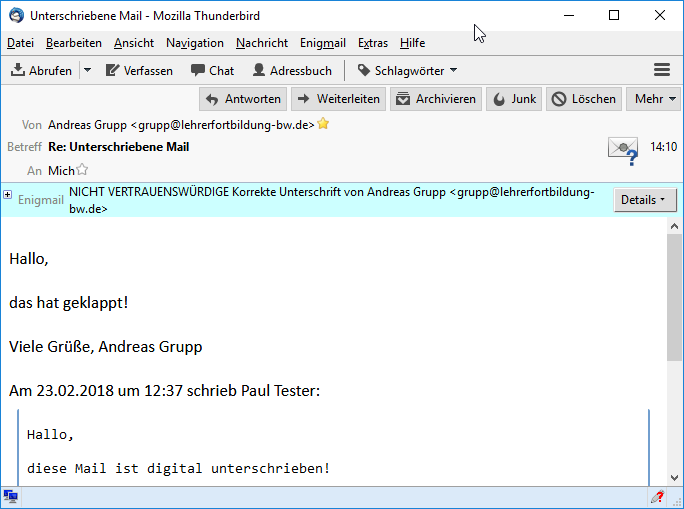Image resolution: width=684 pixels, height=509 pixels.
Task: Click the Abrufen get-messages button
Action: coord(41,71)
